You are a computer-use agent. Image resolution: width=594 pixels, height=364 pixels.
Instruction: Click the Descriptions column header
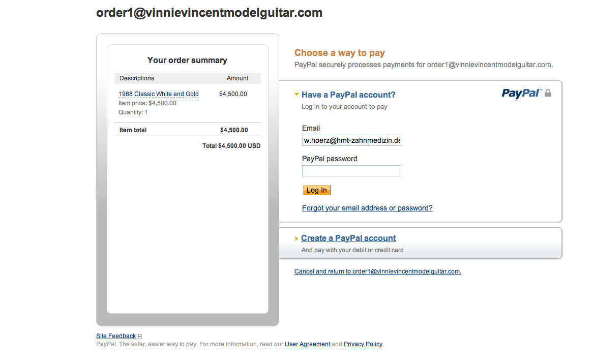click(x=137, y=78)
